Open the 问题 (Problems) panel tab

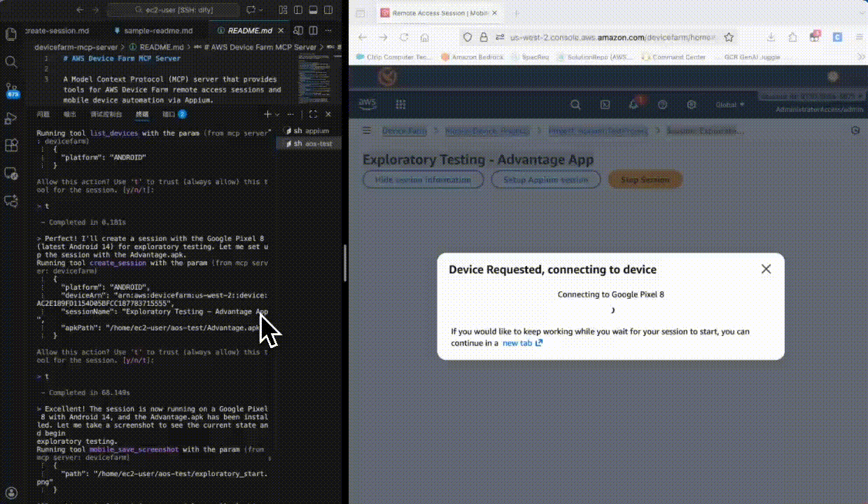pos(43,114)
